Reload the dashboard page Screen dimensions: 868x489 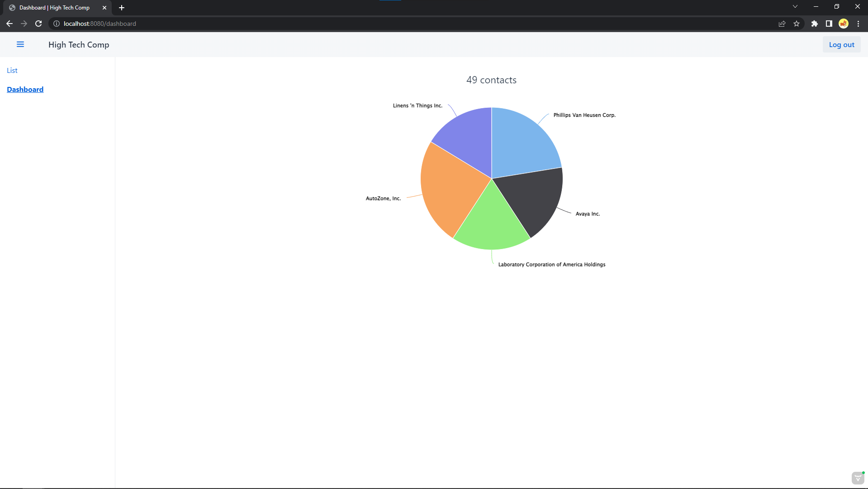(x=38, y=24)
